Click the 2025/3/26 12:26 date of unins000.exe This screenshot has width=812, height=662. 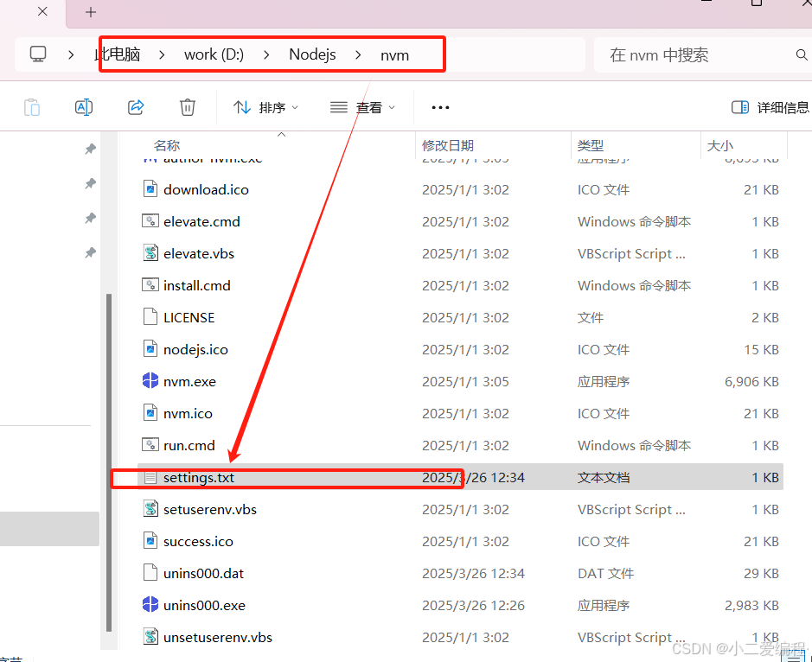473,606
